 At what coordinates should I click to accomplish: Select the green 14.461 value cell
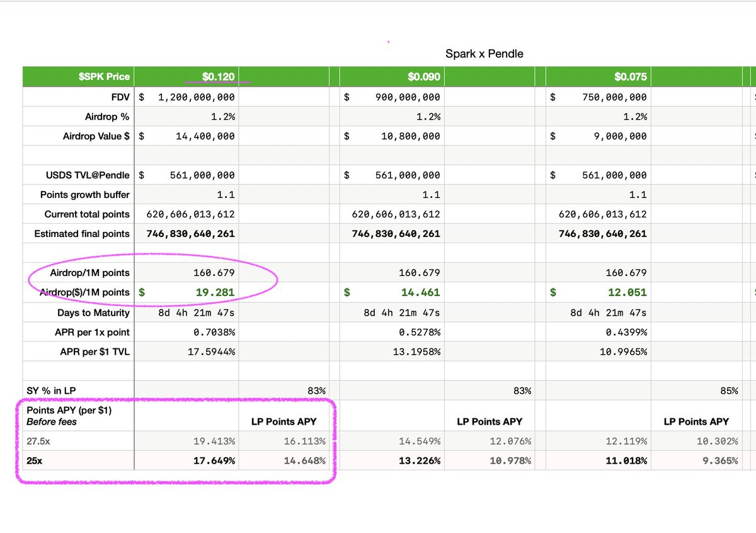[x=392, y=292]
